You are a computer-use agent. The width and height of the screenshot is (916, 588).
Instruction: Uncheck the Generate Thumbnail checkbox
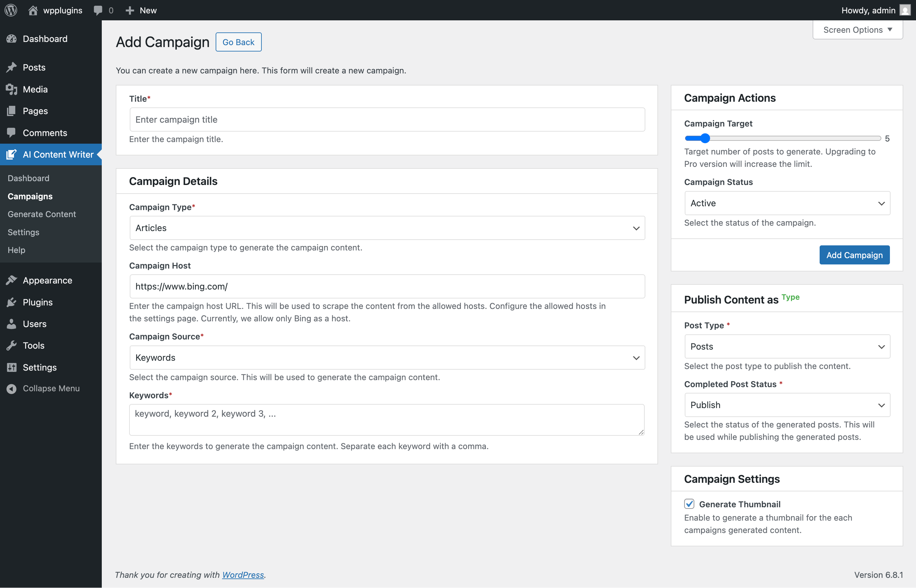(689, 504)
